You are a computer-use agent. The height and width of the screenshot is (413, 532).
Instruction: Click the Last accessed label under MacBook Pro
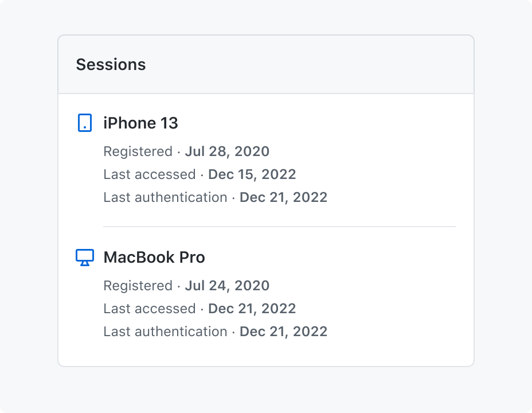150,309
